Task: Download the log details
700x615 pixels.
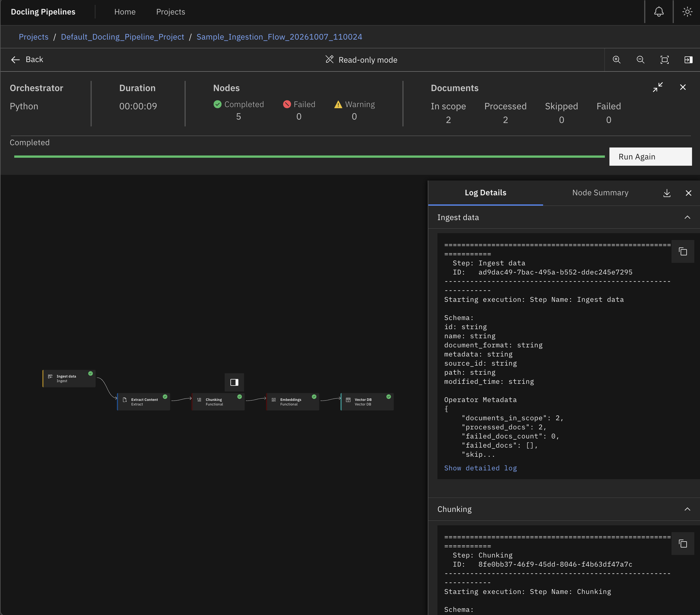Action: 667,193
